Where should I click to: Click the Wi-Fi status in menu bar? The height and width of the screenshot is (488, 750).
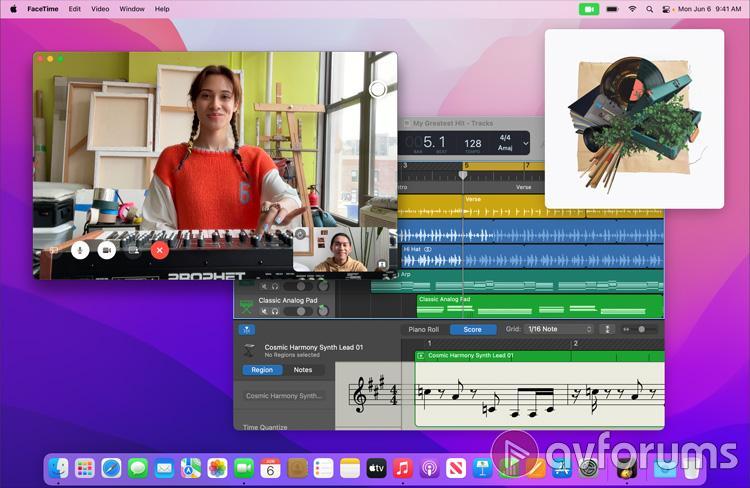tap(632, 9)
